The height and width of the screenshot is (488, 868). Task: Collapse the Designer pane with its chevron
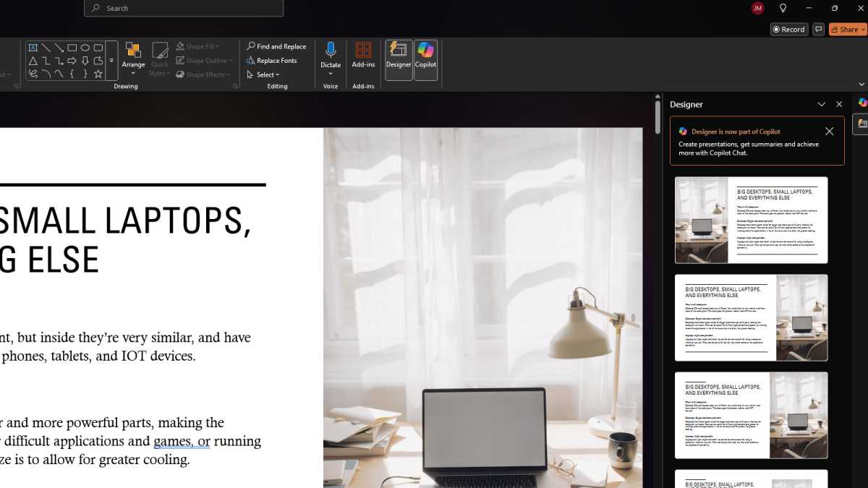(822, 104)
